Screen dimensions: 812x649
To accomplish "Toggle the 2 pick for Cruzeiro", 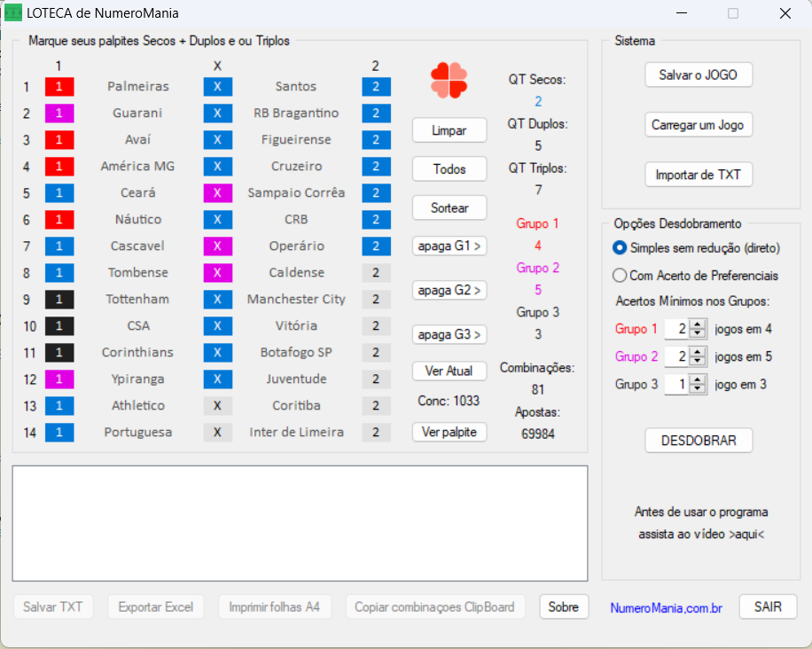I will coord(376,167).
